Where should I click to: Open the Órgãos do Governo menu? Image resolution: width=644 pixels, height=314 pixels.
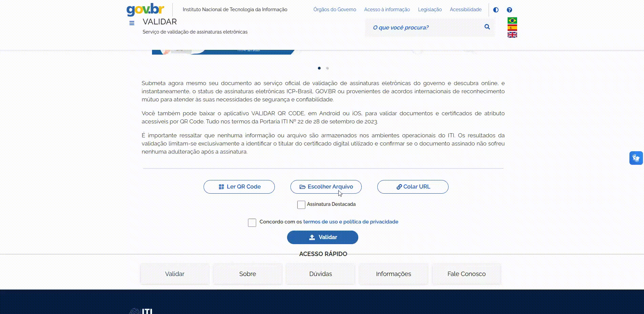click(x=335, y=9)
